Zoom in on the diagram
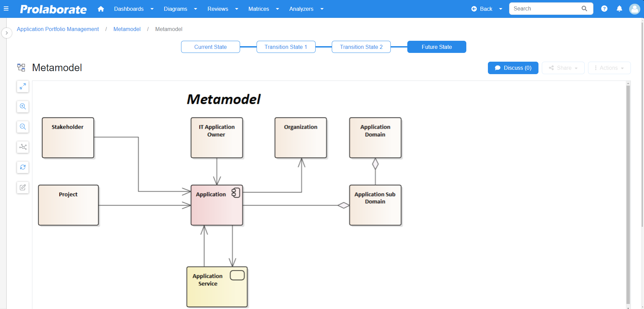Viewport: 644px width, 309px height. (x=23, y=107)
